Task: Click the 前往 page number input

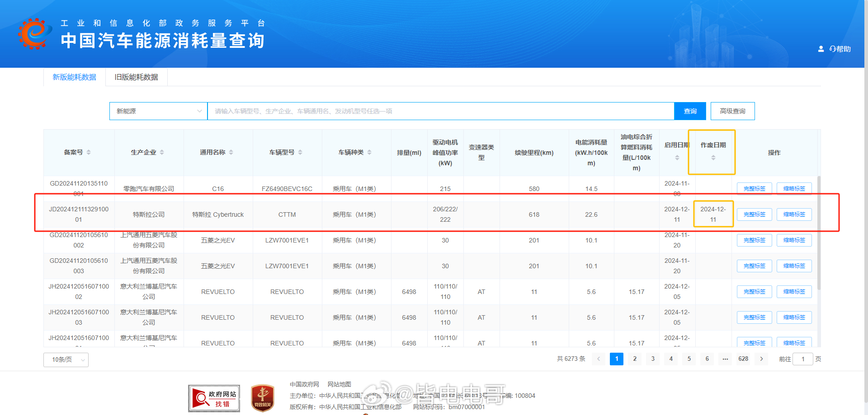Action: click(803, 359)
